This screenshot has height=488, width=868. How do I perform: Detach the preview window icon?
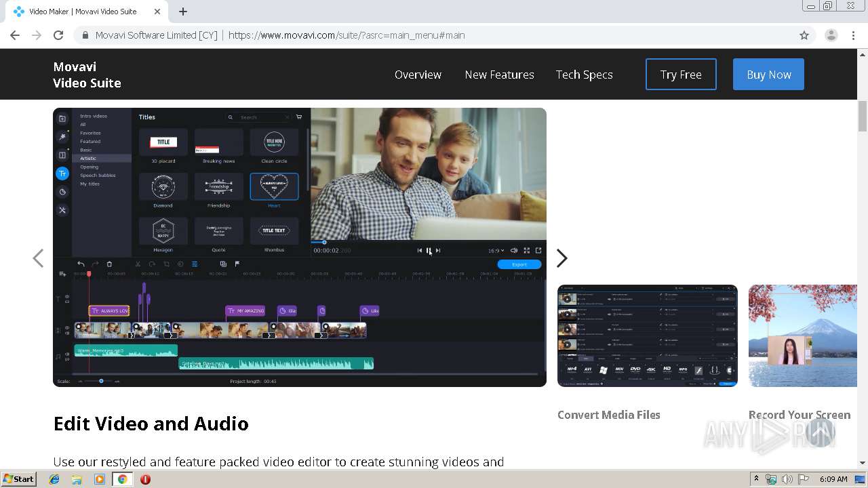pyautogui.click(x=538, y=250)
